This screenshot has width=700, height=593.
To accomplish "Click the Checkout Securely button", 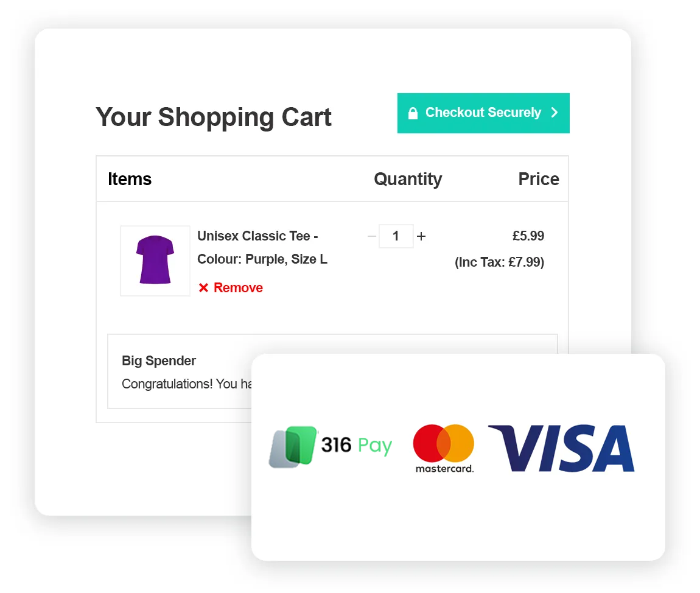I will 483,113.
